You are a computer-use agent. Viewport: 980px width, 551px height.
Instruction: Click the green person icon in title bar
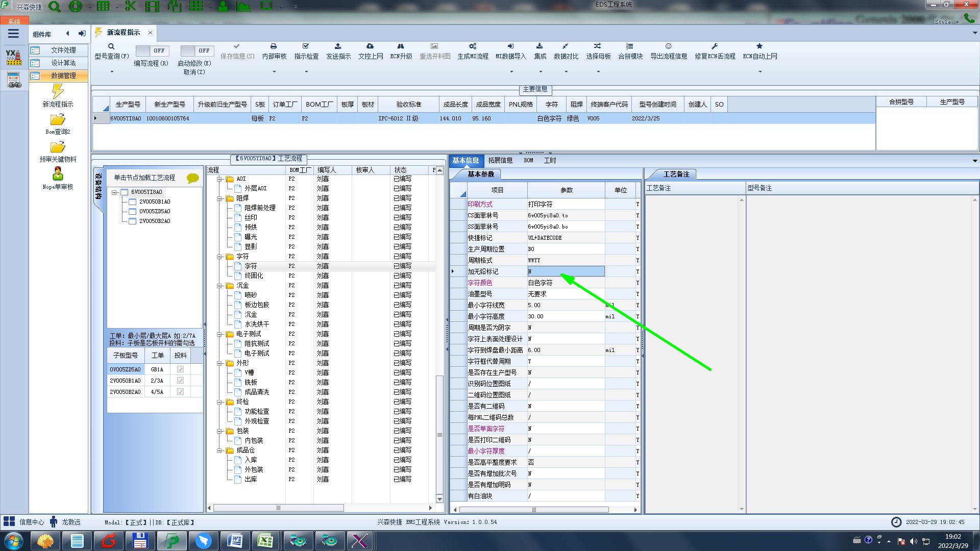click(x=223, y=7)
